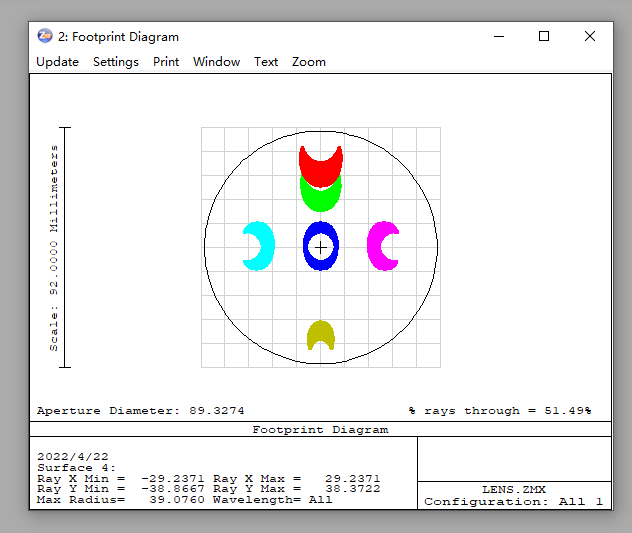Click the magenta crescent footprint
This screenshot has width=632, height=533.
375,246
